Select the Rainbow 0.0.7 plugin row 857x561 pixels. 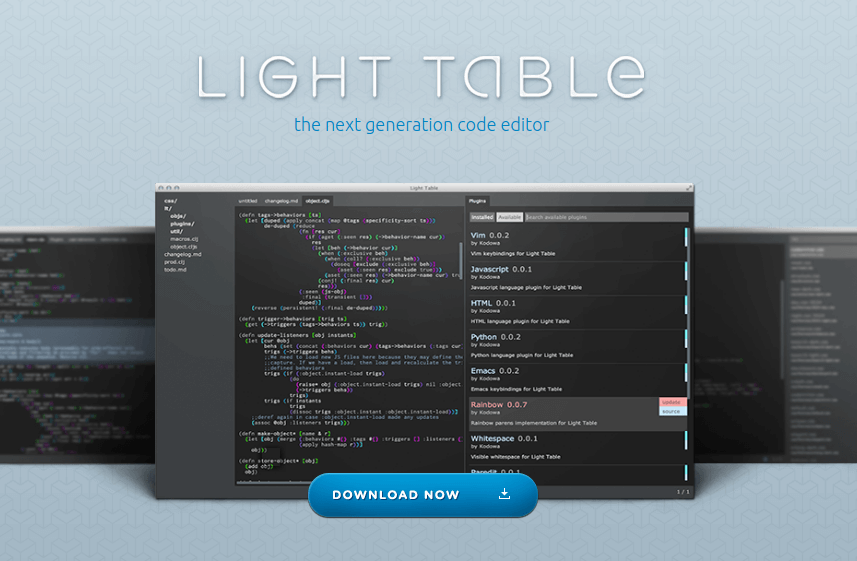(x=578, y=414)
